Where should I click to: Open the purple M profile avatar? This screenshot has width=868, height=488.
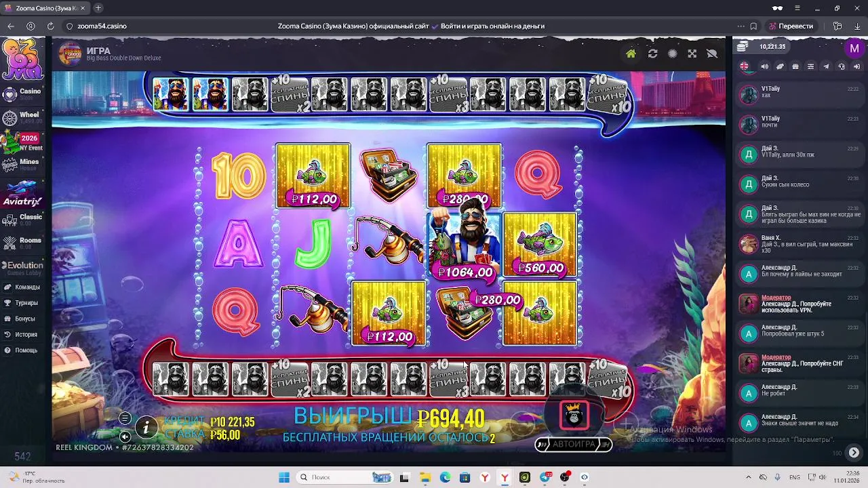tap(854, 48)
